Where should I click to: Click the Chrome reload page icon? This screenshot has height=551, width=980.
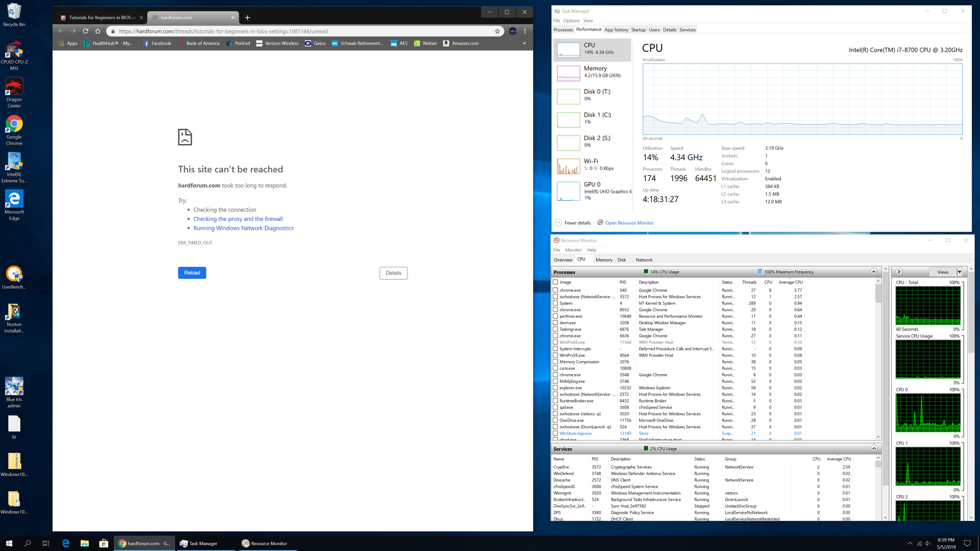click(85, 31)
